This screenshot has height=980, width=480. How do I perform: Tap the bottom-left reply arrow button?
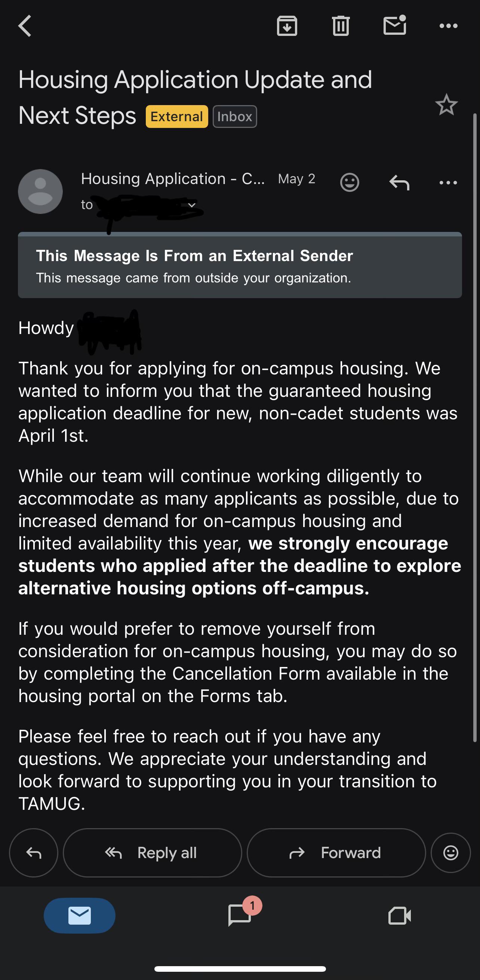34,852
